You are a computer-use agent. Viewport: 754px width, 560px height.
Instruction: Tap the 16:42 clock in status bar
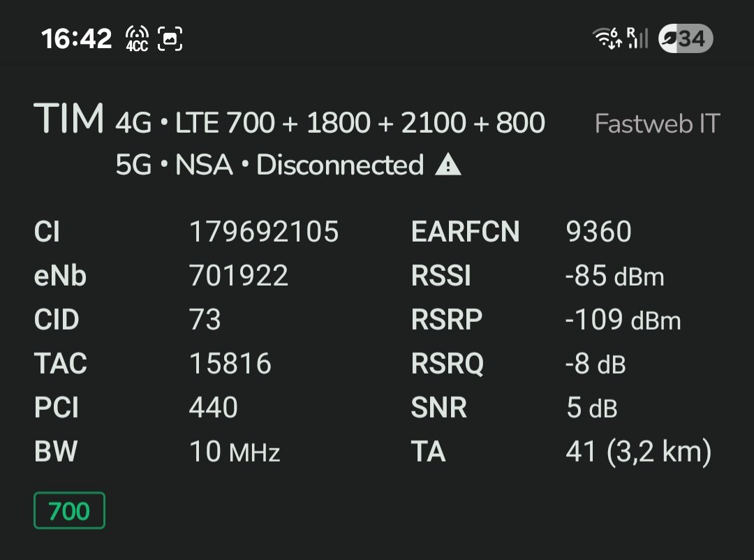pos(77,38)
